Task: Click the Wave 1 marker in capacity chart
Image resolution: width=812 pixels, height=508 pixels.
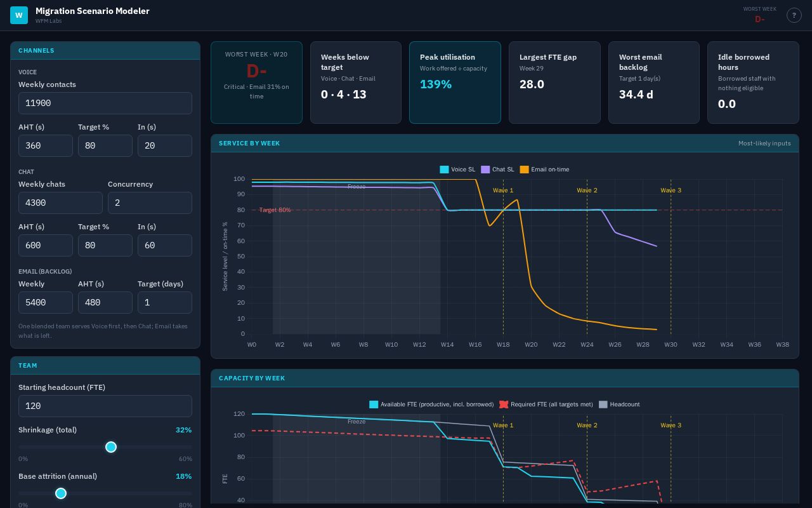Action: (x=503, y=425)
